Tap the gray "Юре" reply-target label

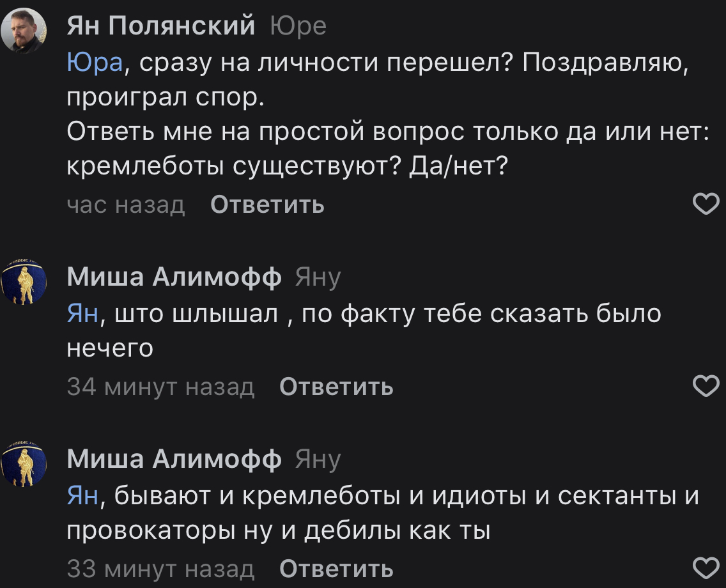[298, 26]
